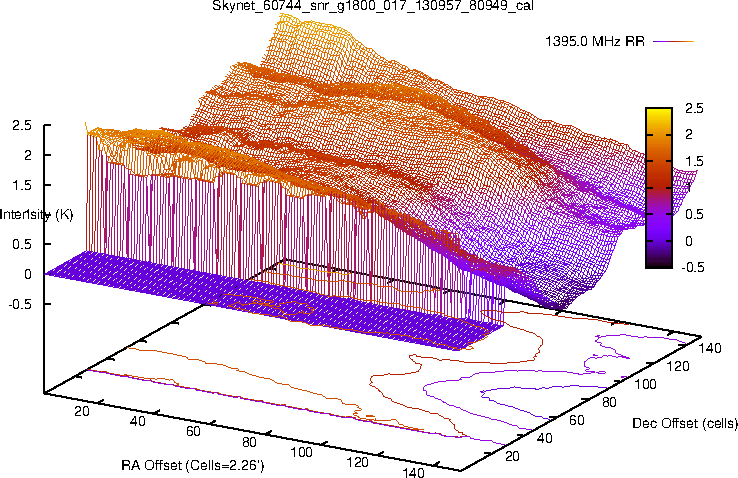This screenshot has height=478, width=738.
Task: Click the color bar gradient scale
Action: (659, 188)
